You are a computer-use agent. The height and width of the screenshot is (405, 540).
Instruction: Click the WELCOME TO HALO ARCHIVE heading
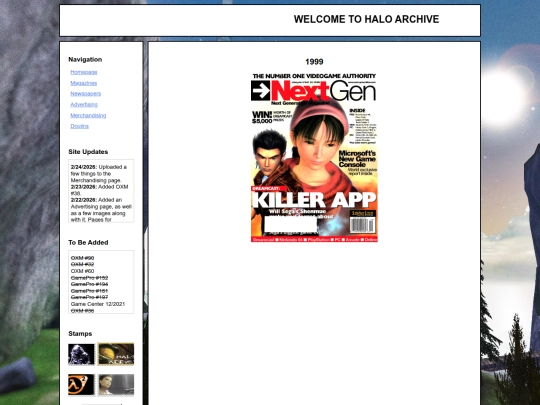pos(366,19)
